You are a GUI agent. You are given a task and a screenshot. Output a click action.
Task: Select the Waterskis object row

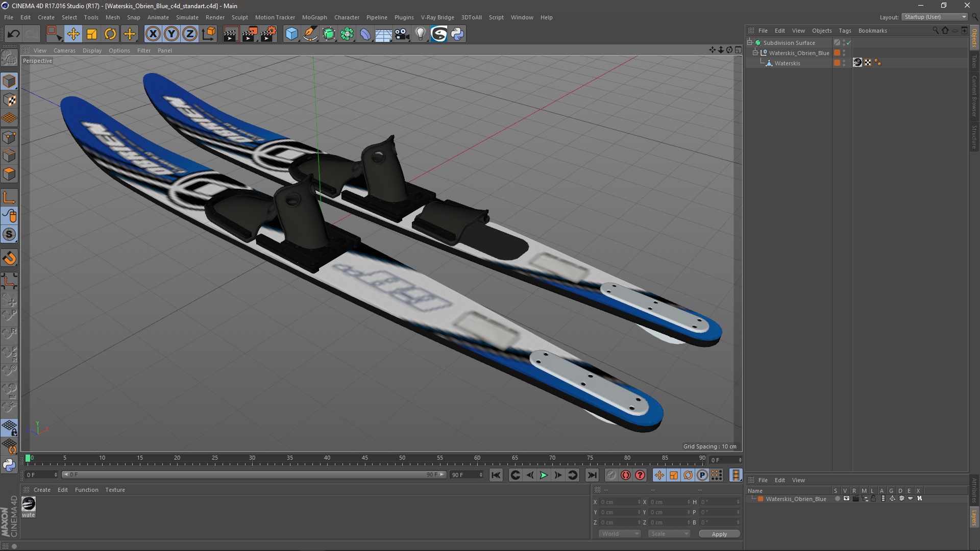[787, 63]
